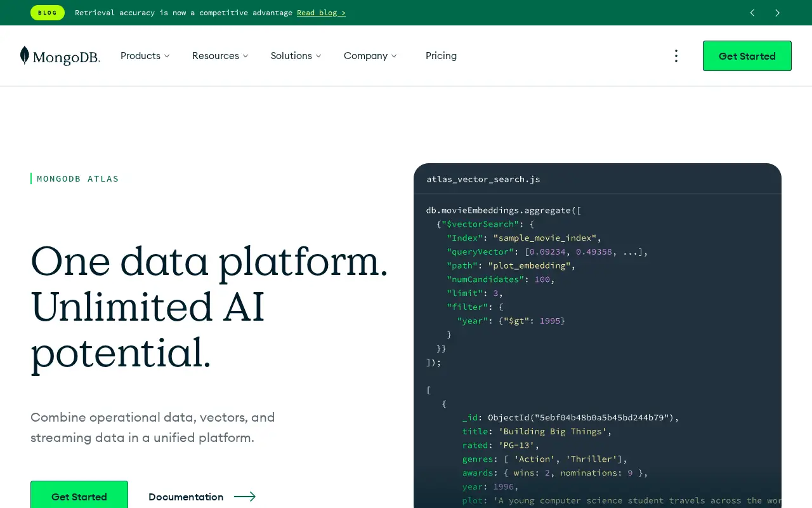Click the db.movieEmbeddings.aggregate code line

pyautogui.click(x=504, y=210)
